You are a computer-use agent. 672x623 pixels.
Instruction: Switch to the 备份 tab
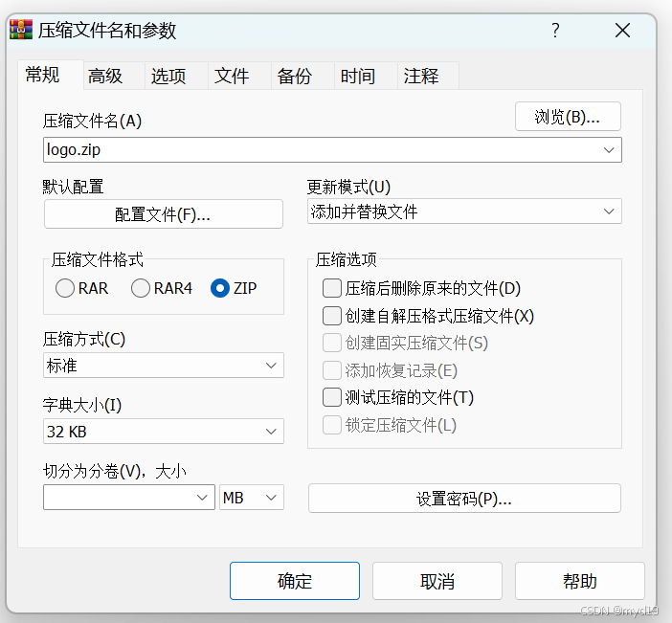(295, 77)
